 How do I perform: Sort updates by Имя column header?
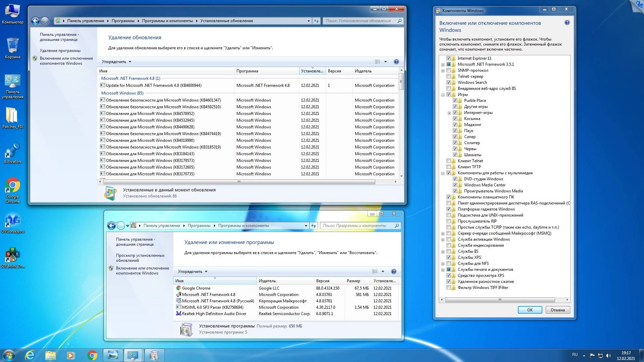[166, 71]
